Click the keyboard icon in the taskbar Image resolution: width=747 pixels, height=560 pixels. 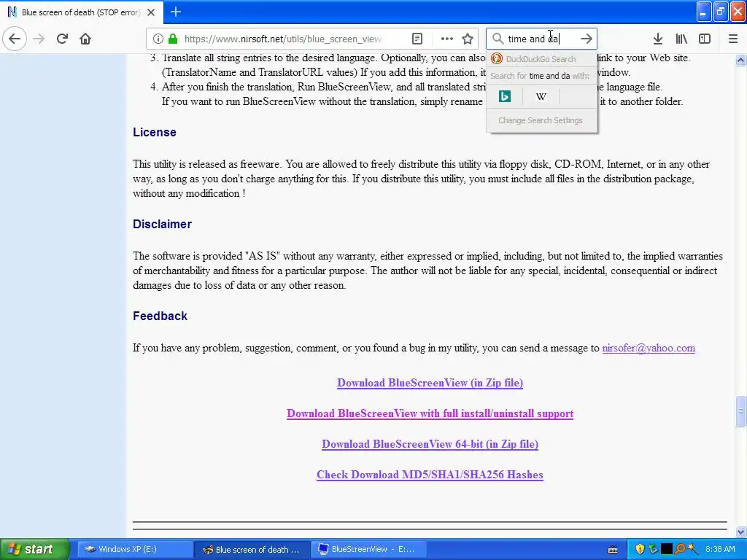pyautogui.click(x=613, y=550)
